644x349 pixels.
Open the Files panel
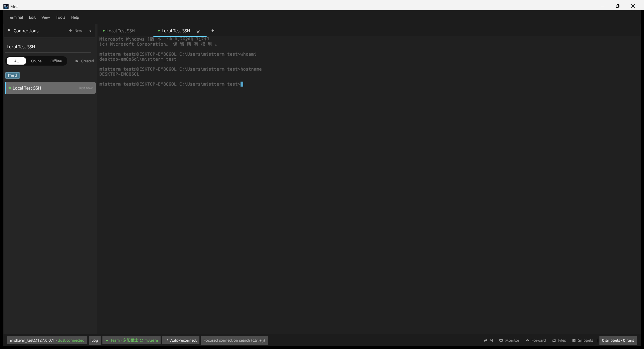(x=559, y=340)
